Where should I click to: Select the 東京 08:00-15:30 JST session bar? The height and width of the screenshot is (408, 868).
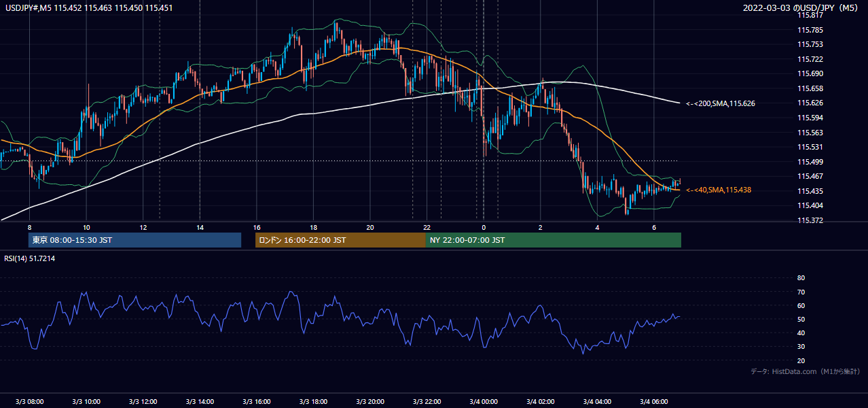point(134,240)
